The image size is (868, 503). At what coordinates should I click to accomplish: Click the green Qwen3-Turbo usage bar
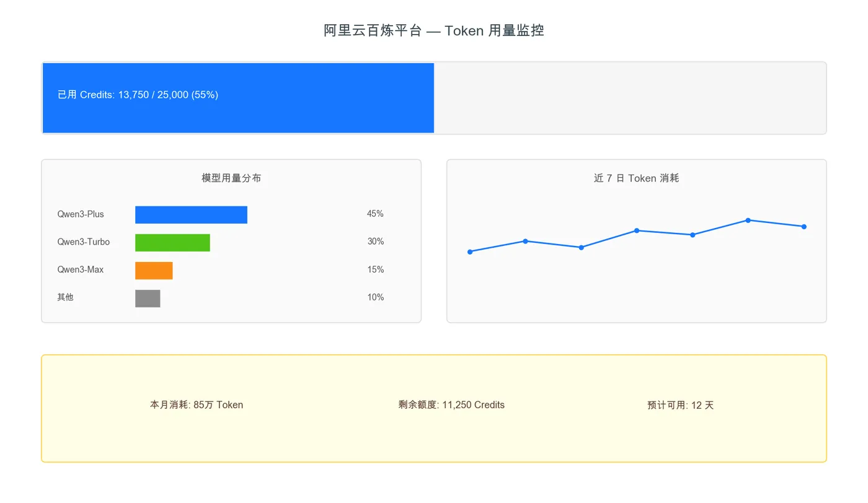point(172,242)
